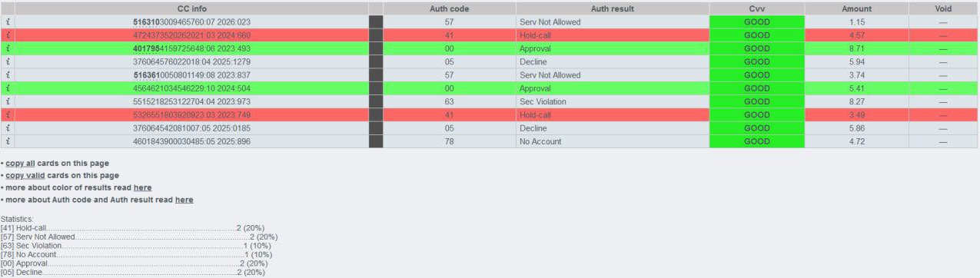Screen dimensions: 980x278
Task: Open 'here' link about color of results
Action: [x=142, y=187]
